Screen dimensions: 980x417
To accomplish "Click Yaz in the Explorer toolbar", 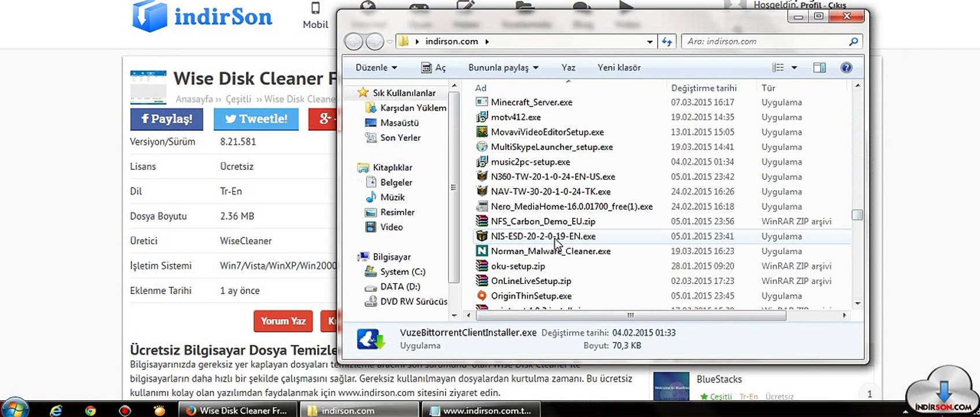I will point(568,68).
